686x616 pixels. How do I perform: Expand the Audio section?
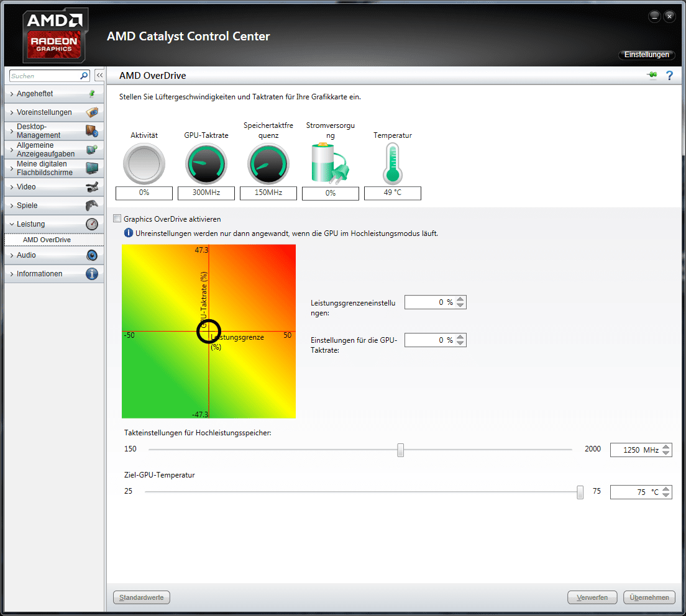tap(12, 255)
